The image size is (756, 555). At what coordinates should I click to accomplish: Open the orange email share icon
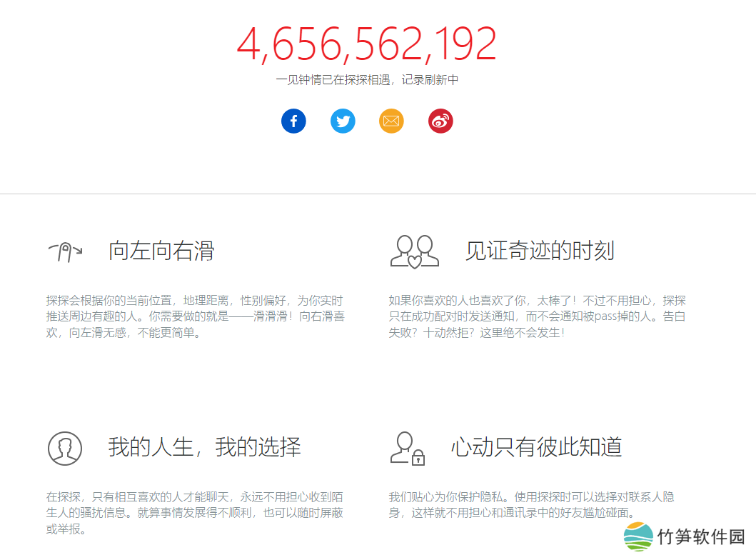pos(391,121)
